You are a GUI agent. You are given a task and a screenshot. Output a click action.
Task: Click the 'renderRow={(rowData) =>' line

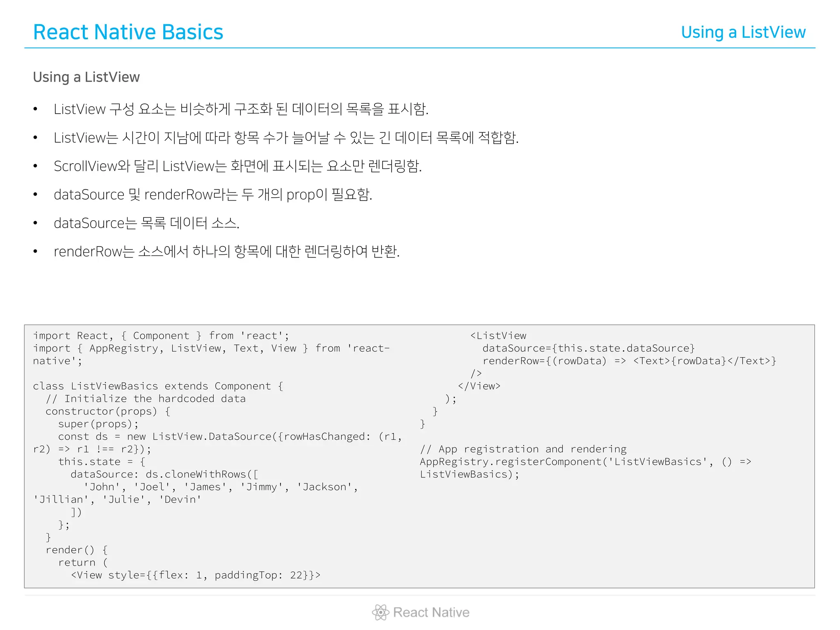tap(630, 361)
